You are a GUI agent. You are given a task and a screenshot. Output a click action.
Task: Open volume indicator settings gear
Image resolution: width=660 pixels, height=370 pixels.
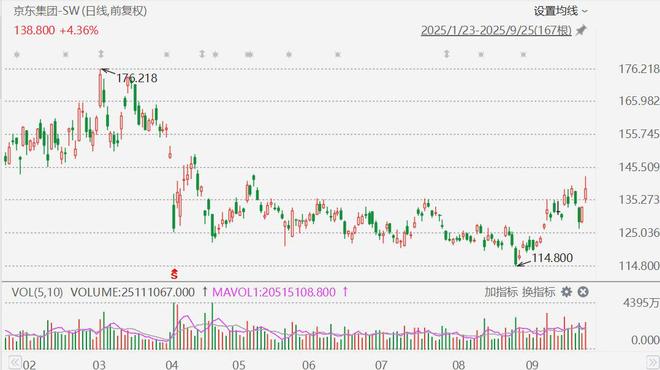[x=567, y=292]
